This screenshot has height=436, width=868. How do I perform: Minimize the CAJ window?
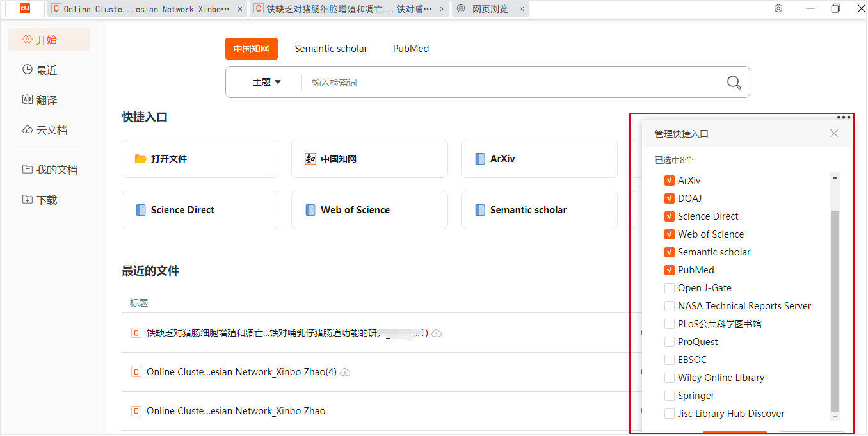(x=810, y=8)
